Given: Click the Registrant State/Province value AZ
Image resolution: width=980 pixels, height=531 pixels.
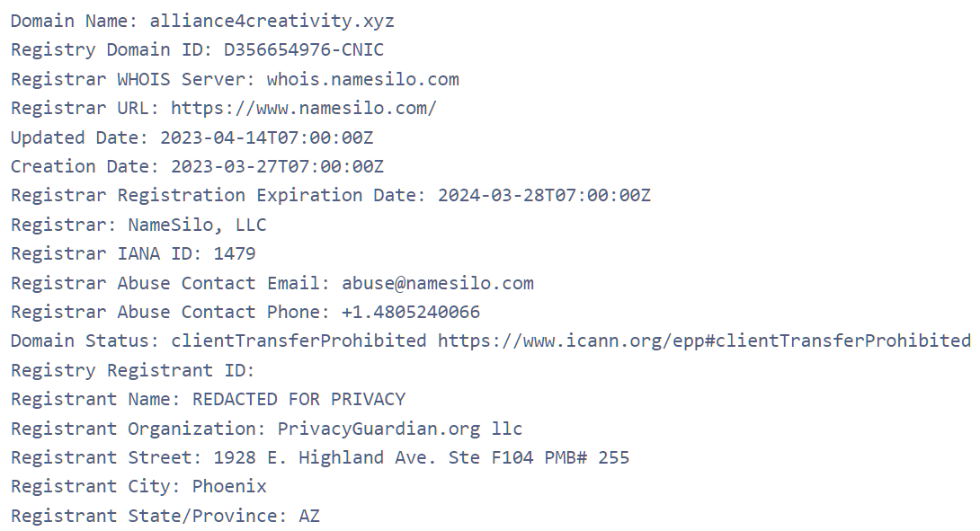Looking at the screenshot, I should (x=308, y=516).
